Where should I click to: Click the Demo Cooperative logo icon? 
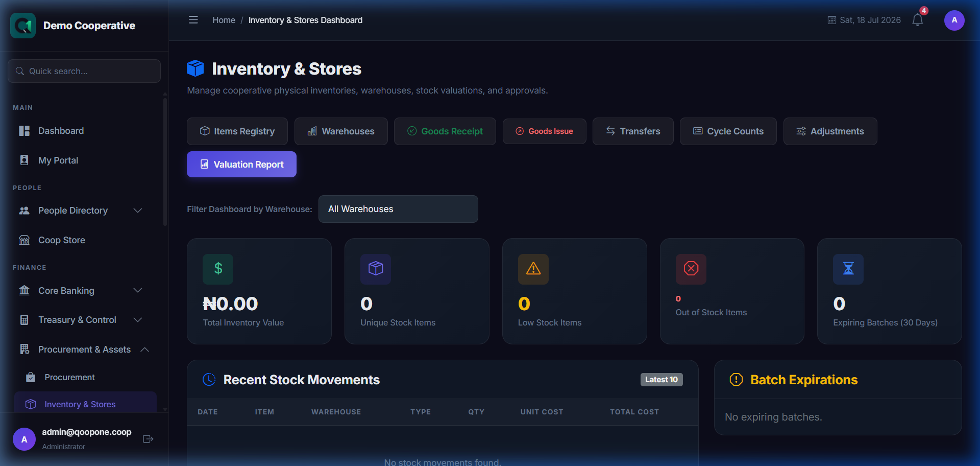point(23,26)
